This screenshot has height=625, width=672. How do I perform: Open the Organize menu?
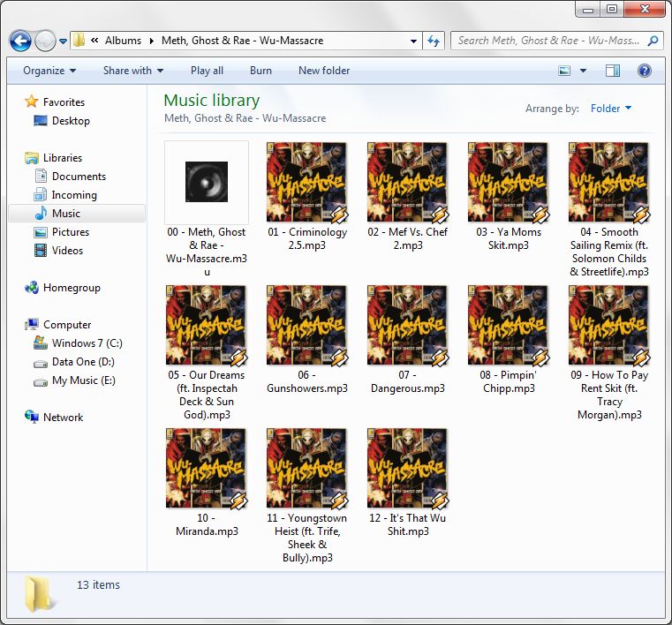coord(49,71)
